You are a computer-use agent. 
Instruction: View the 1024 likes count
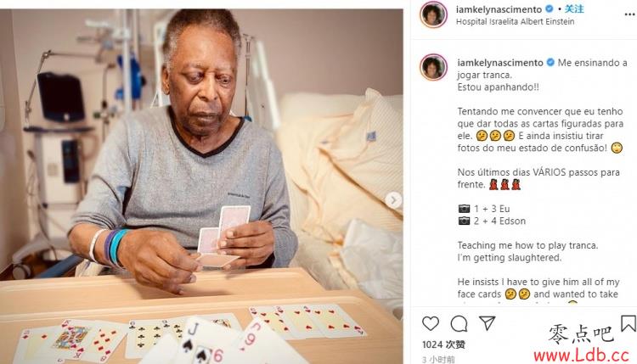(x=443, y=344)
